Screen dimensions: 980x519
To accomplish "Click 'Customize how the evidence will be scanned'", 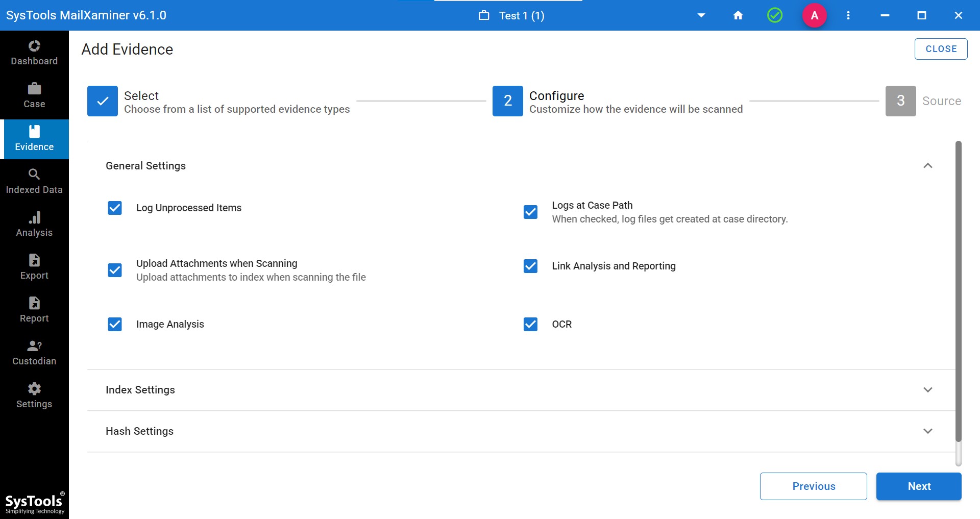I will click(636, 109).
